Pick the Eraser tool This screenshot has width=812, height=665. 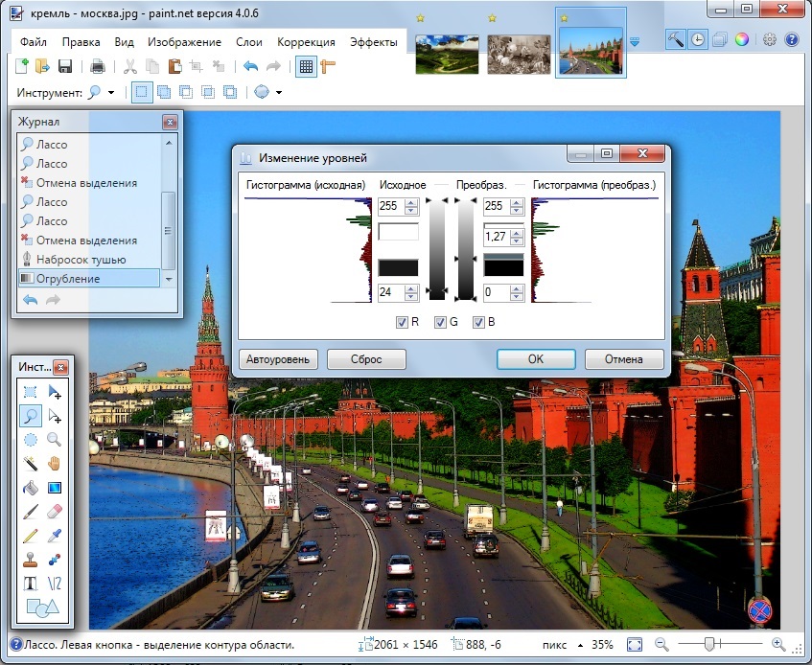click(x=55, y=512)
